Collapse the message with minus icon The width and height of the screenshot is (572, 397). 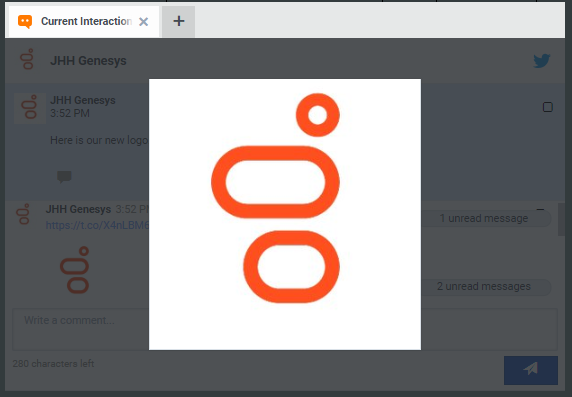click(x=540, y=209)
